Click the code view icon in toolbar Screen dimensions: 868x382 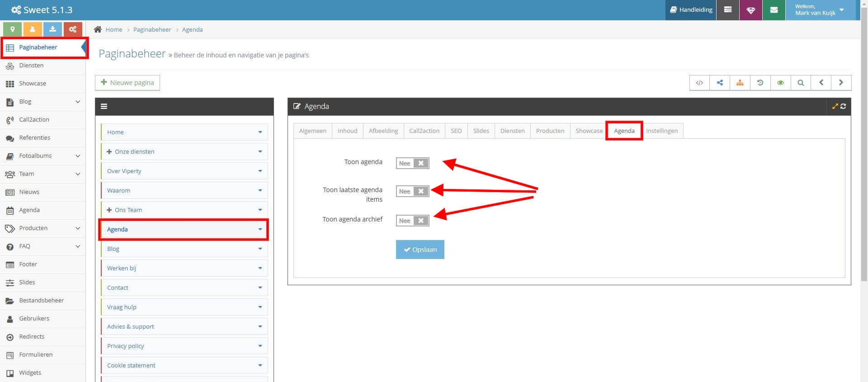(x=699, y=83)
